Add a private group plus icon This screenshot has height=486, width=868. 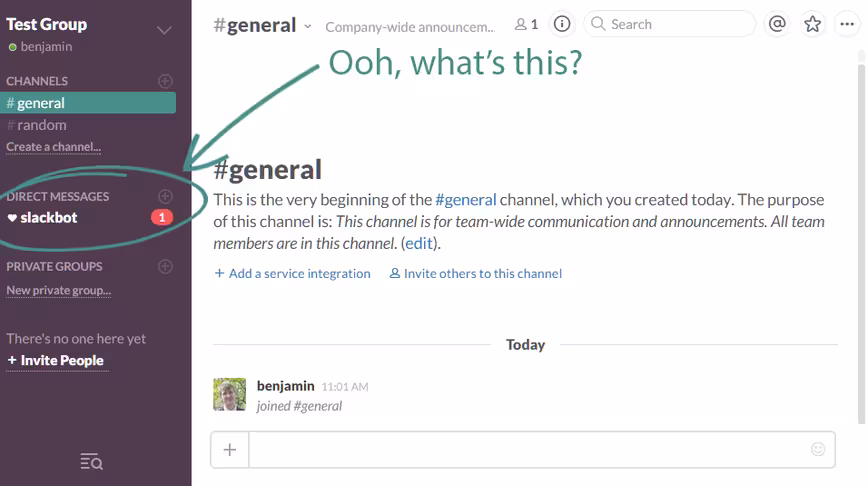(x=165, y=266)
